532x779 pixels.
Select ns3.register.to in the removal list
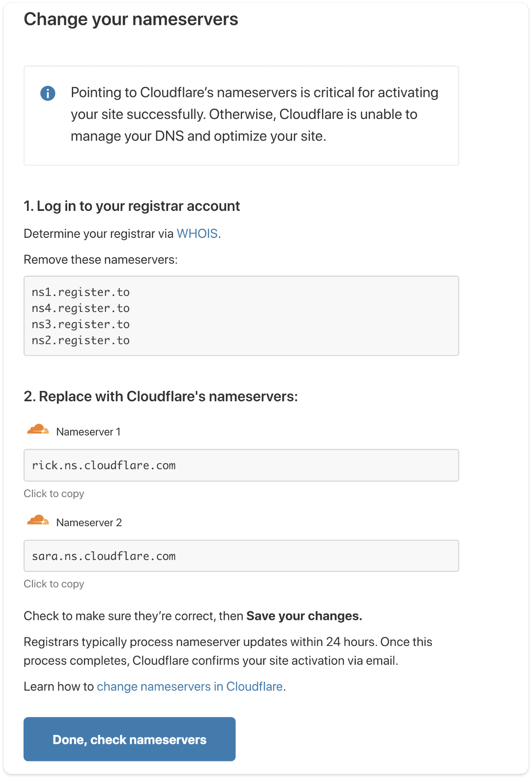tap(81, 324)
